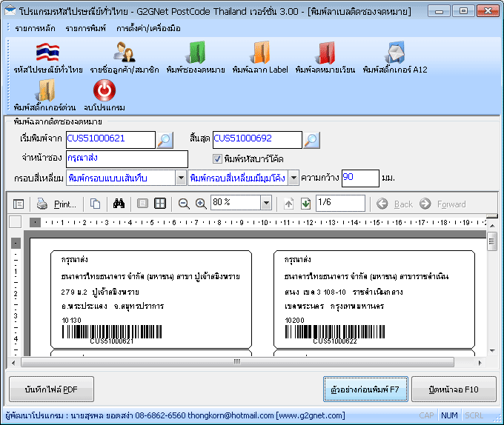This screenshot has height=425, width=504.
Task: Click the print preview F7 button
Action: (365, 389)
